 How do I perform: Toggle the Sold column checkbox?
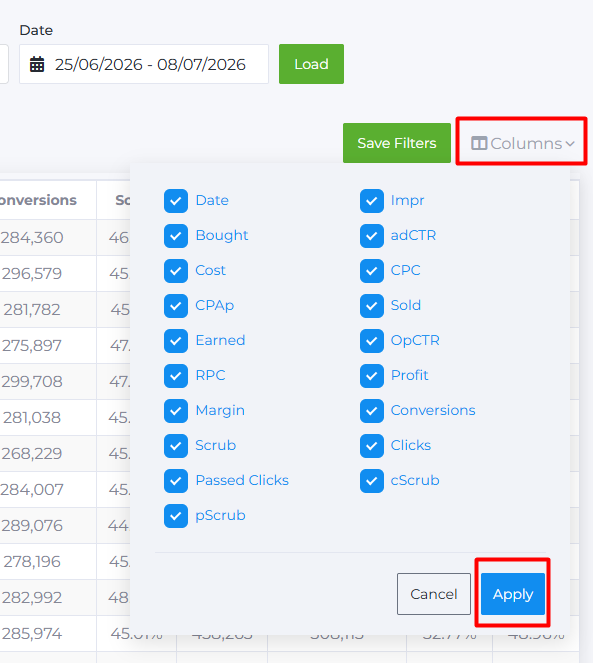372,306
